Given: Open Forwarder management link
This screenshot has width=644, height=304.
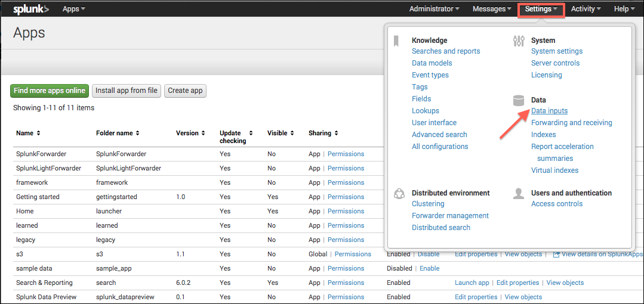Looking at the screenshot, I should (x=450, y=216).
